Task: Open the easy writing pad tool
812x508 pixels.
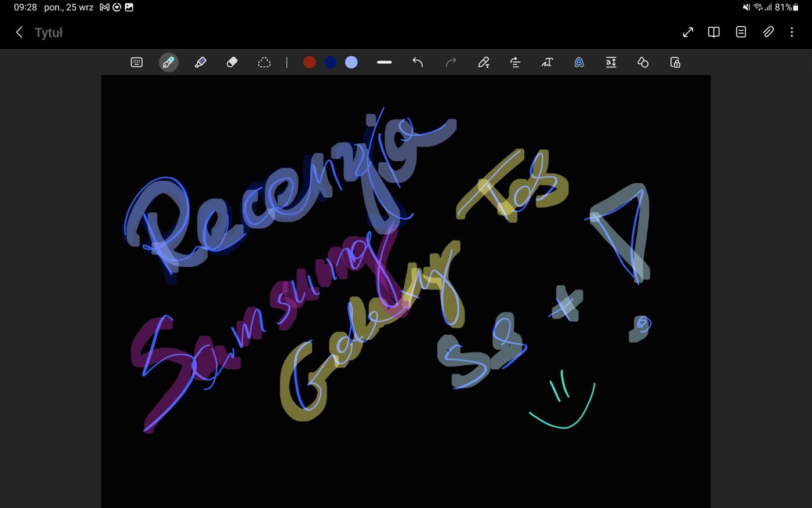Action: 611,62
